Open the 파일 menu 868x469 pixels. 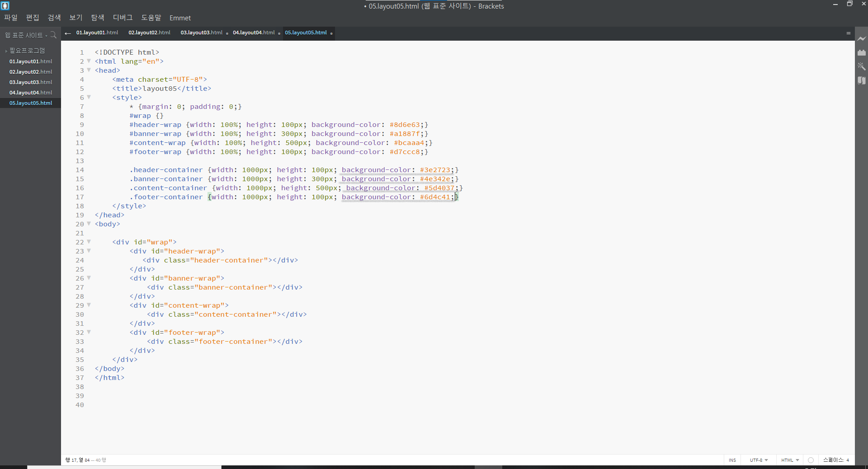(11, 18)
